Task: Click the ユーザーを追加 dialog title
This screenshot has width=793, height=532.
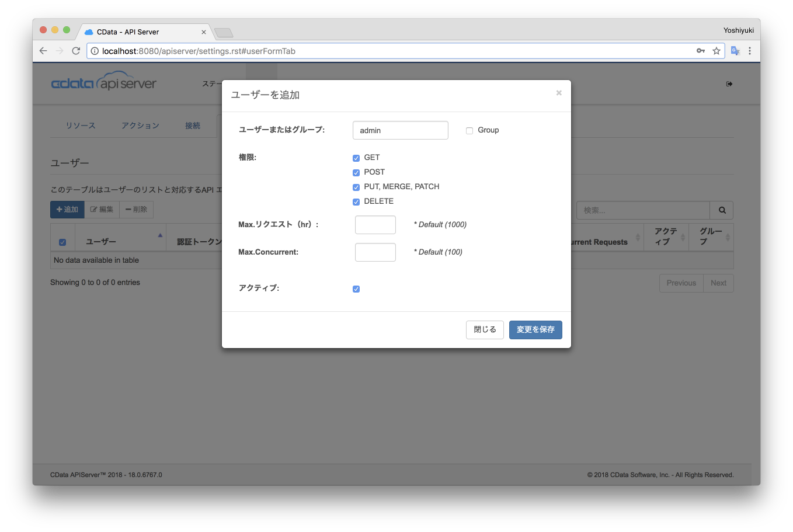Action: (x=265, y=95)
